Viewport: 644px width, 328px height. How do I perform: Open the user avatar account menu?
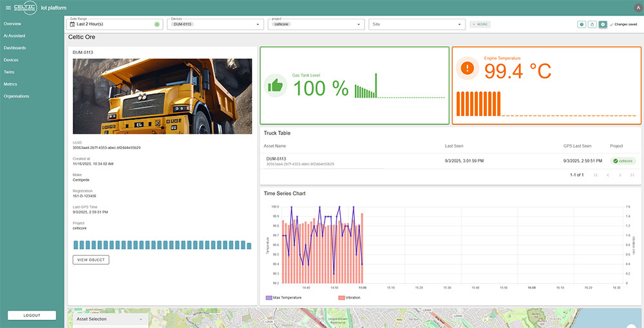point(638,7)
